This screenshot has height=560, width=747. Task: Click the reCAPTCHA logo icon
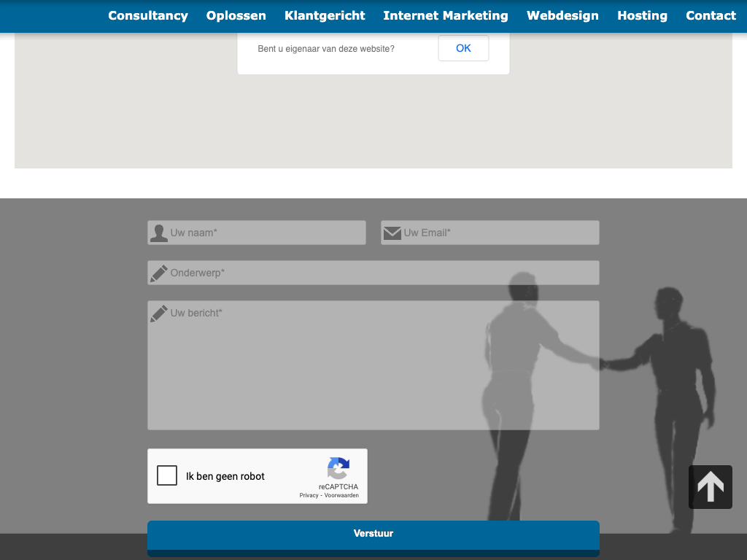point(338,468)
